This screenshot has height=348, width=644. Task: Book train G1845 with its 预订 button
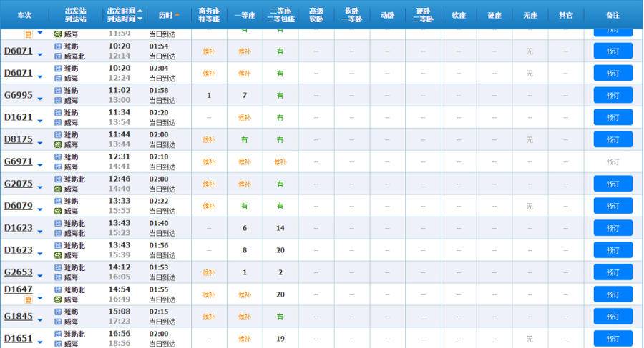click(x=613, y=317)
